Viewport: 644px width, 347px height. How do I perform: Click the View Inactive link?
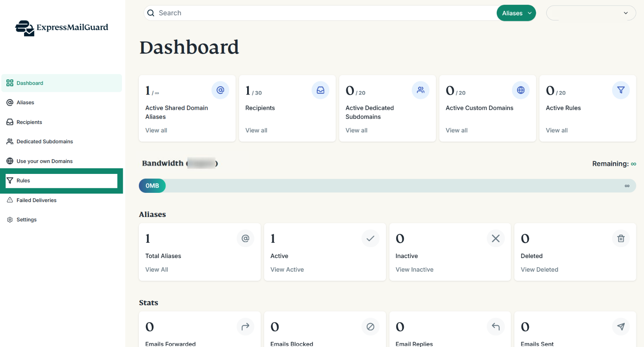coord(415,270)
